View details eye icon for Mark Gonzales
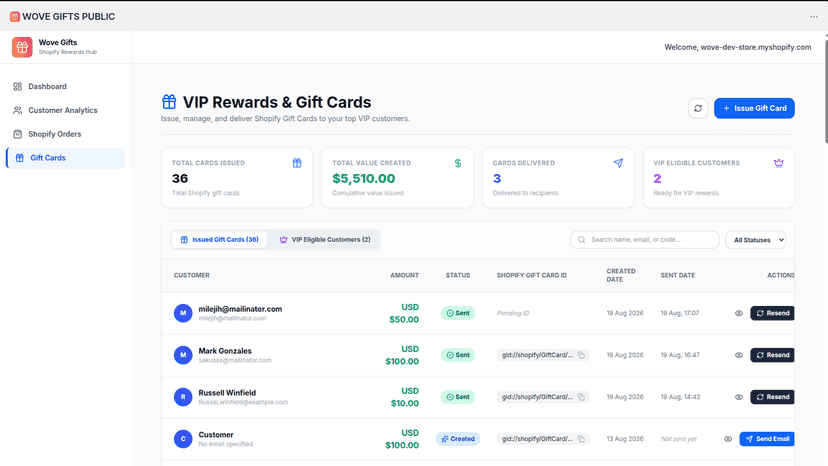 pyautogui.click(x=739, y=355)
